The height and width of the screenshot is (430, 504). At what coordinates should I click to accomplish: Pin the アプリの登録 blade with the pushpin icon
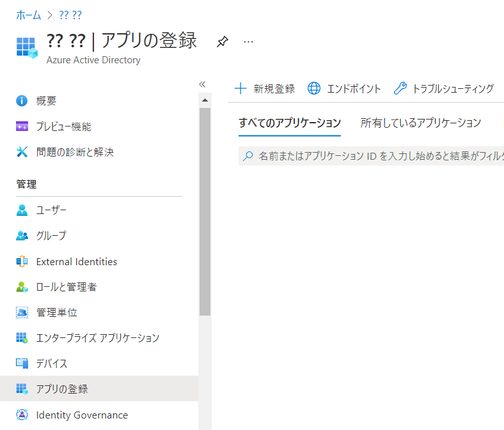click(223, 42)
